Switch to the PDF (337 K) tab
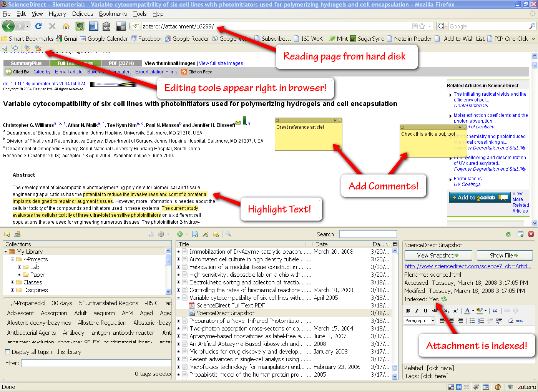The width and height of the screenshot is (538, 392). [121, 63]
